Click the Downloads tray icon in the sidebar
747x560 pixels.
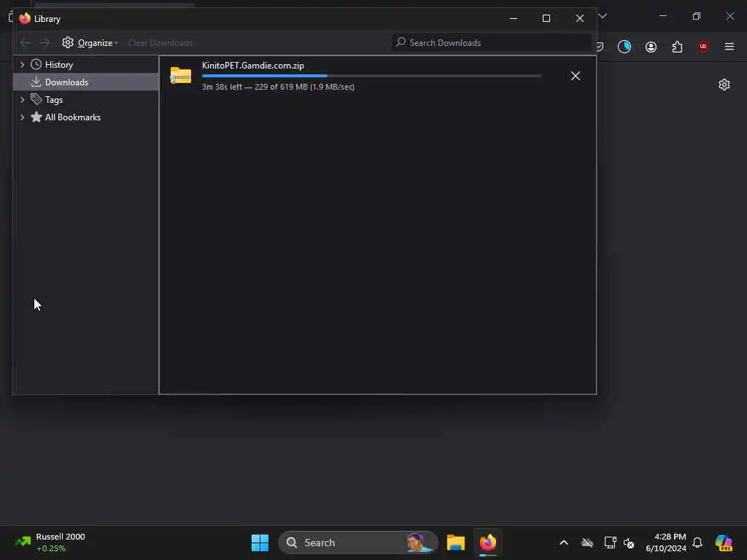pyautogui.click(x=36, y=82)
